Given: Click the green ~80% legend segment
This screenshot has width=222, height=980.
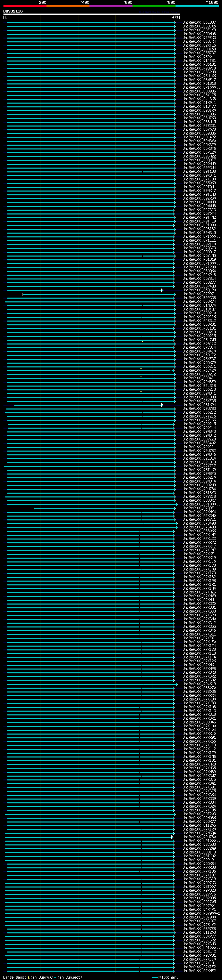Looking at the screenshot, I should [x=154, y=6].
